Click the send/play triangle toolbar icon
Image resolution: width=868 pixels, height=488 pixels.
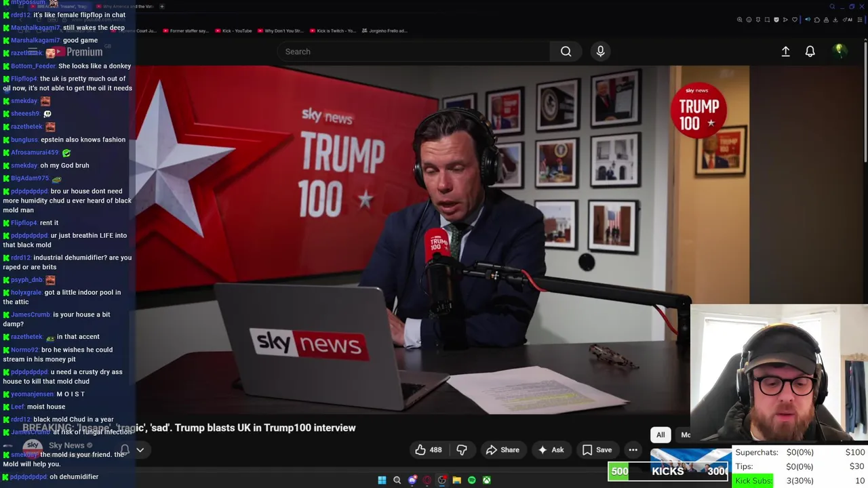click(x=785, y=20)
